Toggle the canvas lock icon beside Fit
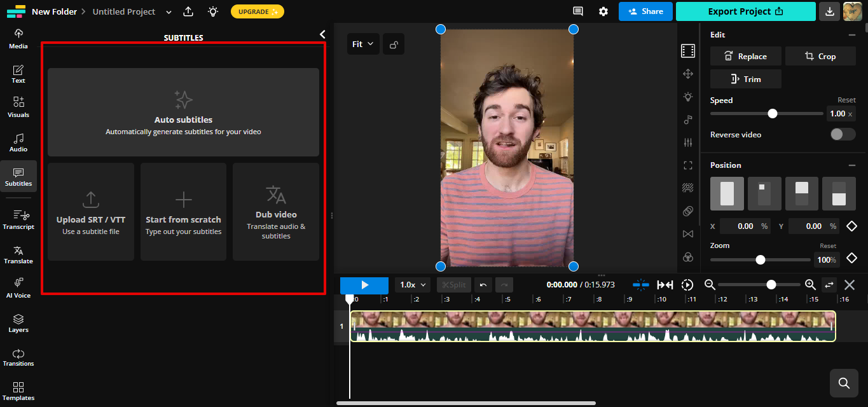 click(x=393, y=43)
